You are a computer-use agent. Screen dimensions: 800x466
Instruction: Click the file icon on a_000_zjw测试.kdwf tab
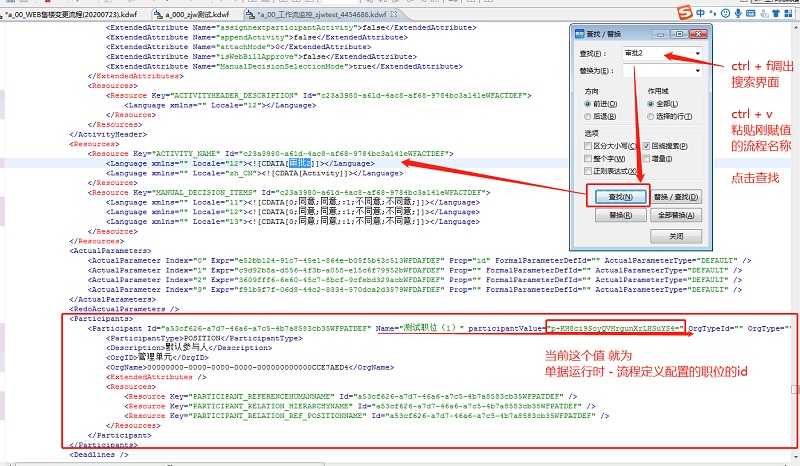(x=158, y=14)
